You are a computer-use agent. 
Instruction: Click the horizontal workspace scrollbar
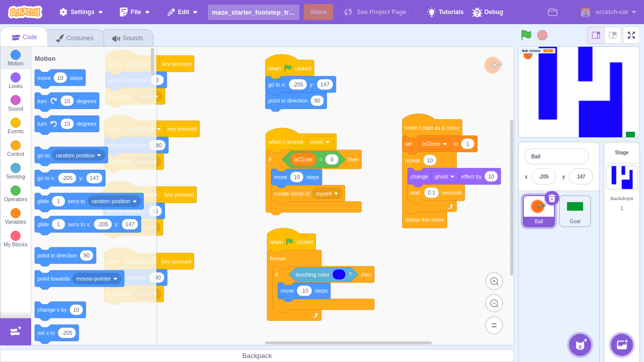click(348, 343)
